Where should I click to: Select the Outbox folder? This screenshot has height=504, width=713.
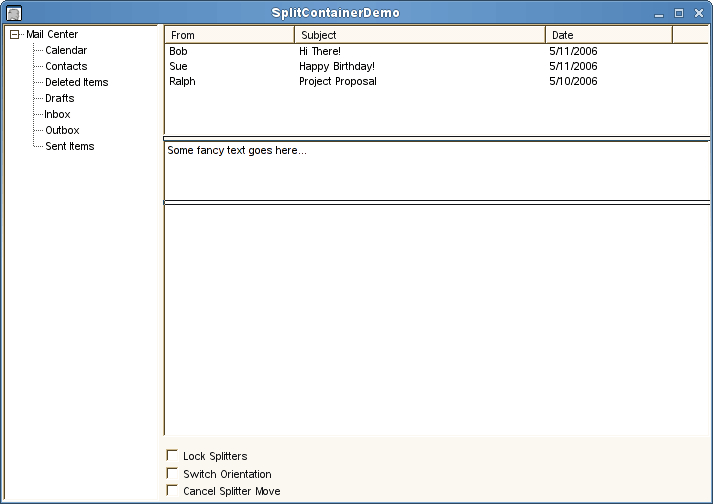(x=62, y=130)
